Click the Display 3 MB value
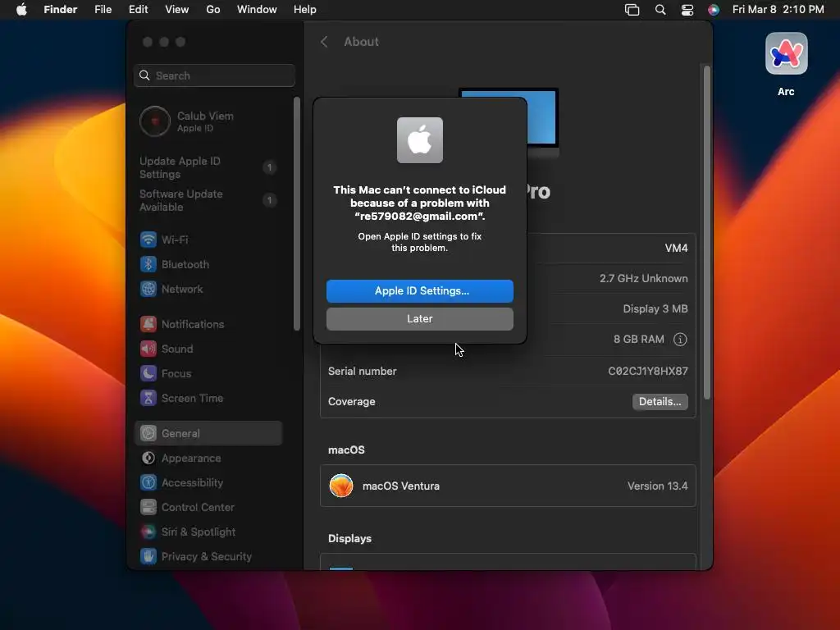The height and width of the screenshot is (630, 840). pos(655,309)
